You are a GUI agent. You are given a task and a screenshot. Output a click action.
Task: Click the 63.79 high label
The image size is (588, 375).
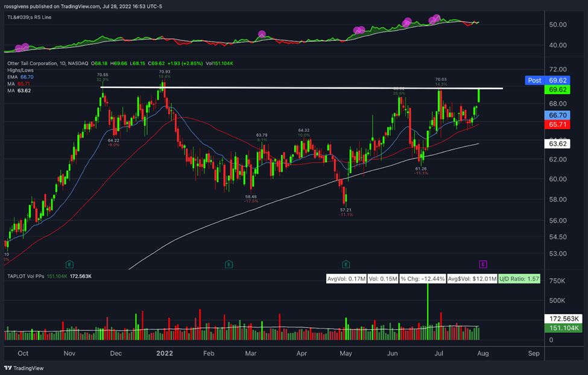pyautogui.click(x=262, y=135)
